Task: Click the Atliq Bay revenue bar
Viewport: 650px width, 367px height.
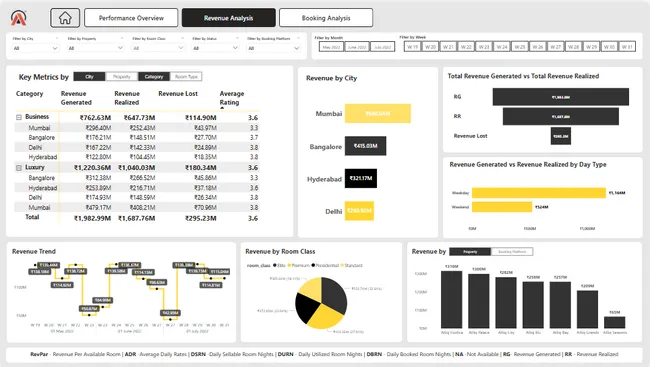Action: pyautogui.click(x=560, y=305)
